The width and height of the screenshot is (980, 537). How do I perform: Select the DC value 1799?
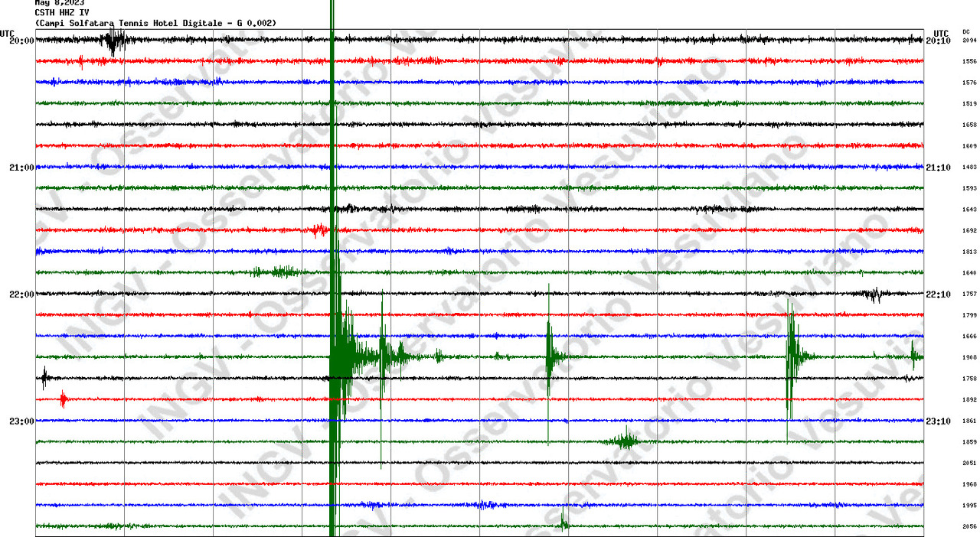pos(969,315)
